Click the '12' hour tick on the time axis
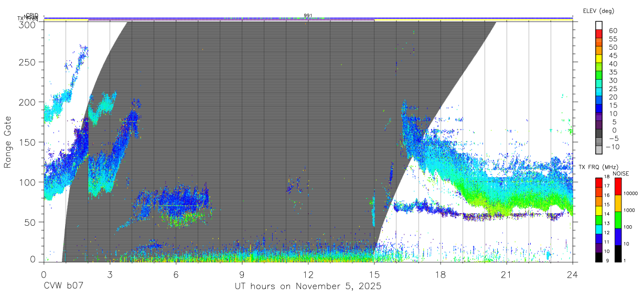Image resolution: width=644 pixels, height=297 pixels. (x=308, y=274)
